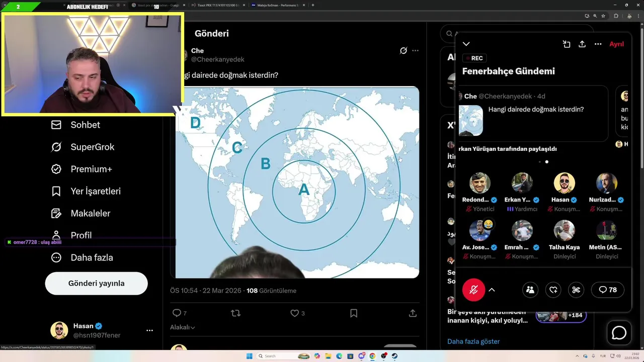Click the @Cheerkanyedek handle on the post
The height and width of the screenshot is (362, 644).
click(x=218, y=59)
